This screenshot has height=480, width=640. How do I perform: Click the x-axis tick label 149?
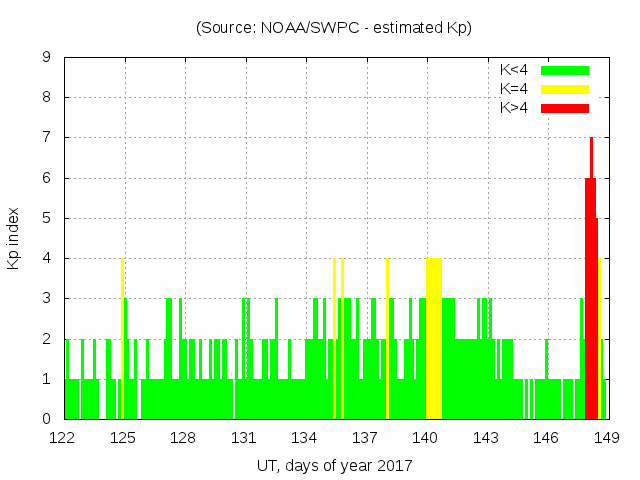tap(606, 438)
